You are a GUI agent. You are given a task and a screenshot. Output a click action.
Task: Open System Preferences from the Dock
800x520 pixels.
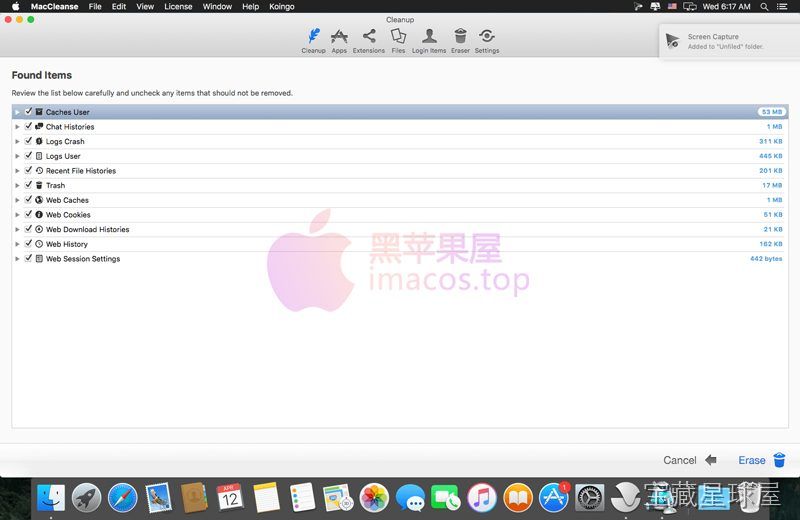[590, 498]
